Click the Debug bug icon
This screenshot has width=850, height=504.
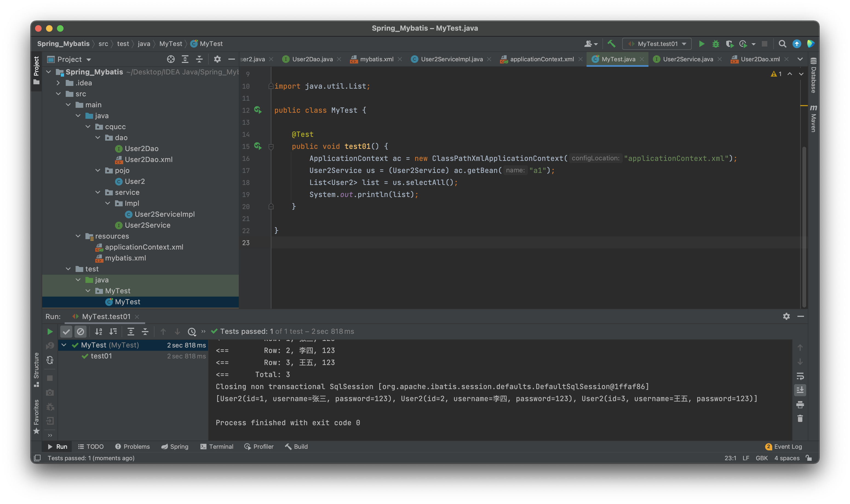pos(716,44)
